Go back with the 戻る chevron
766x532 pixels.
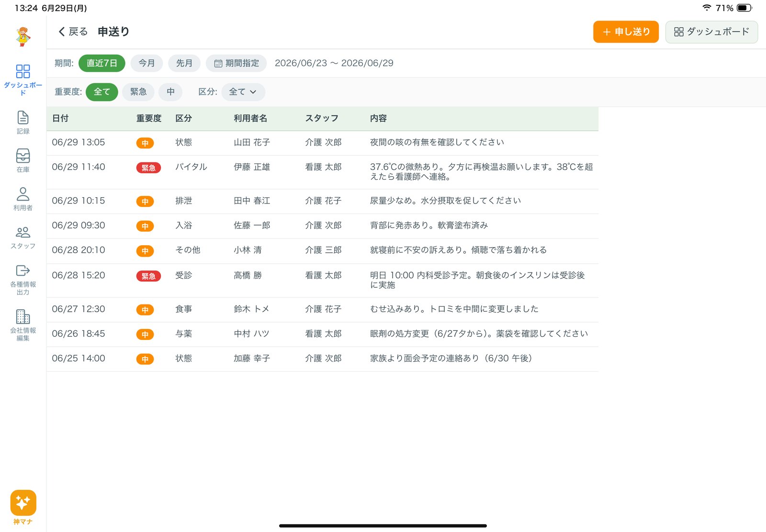click(73, 32)
